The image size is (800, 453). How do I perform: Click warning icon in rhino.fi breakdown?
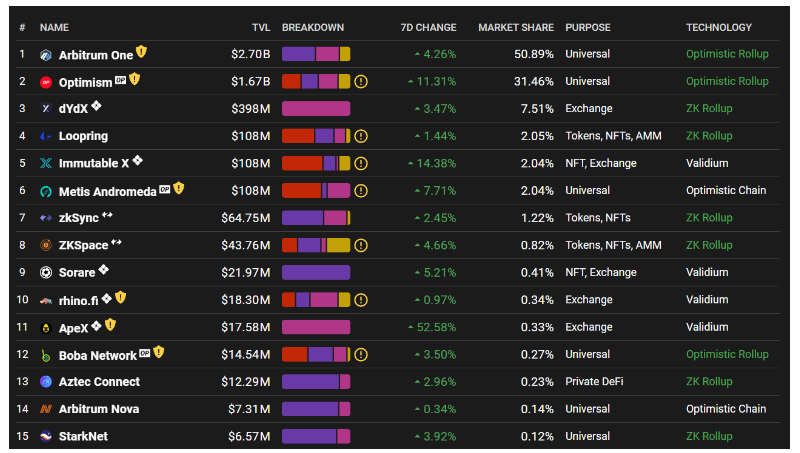click(x=361, y=300)
